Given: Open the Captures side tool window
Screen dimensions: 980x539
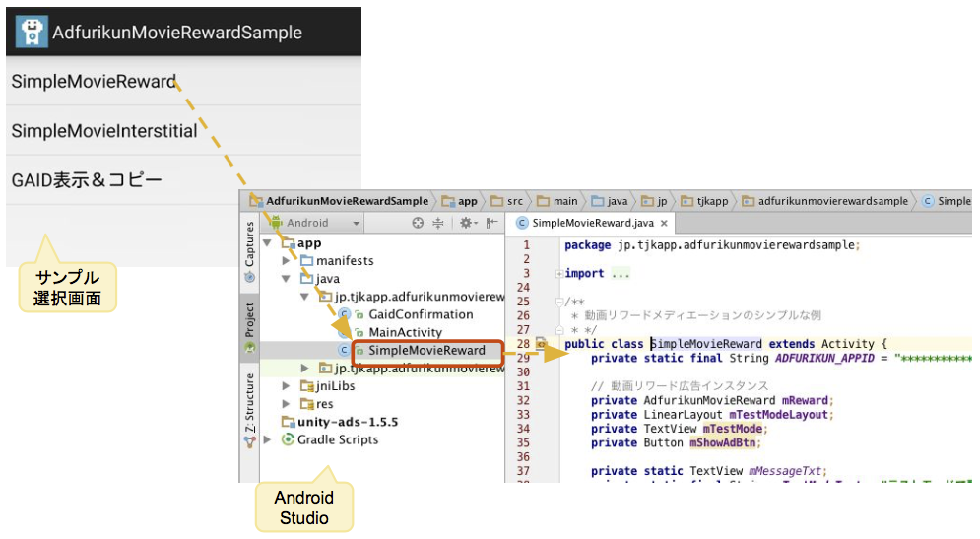Looking at the screenshot, I should [249, 250].
